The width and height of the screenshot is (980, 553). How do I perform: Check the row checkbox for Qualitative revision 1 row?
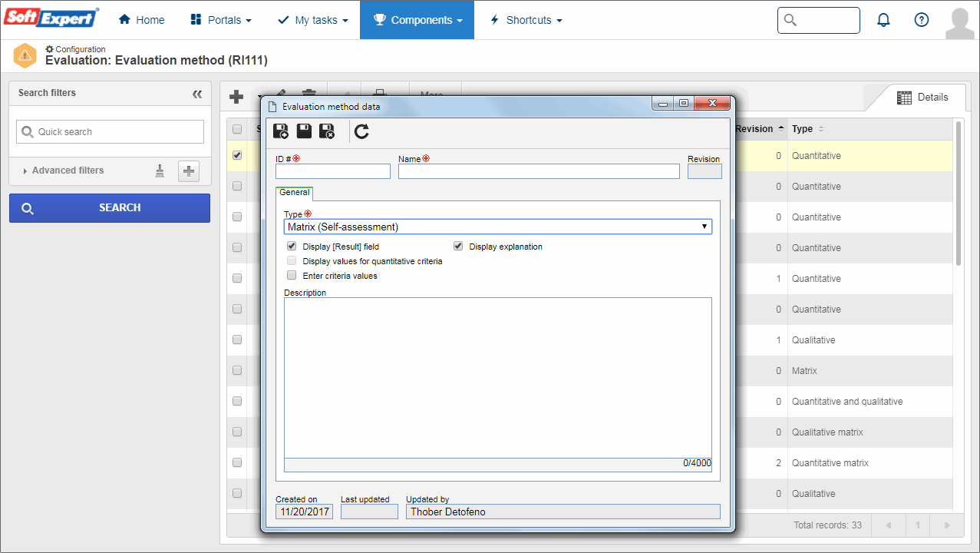[x=237, y=339]
